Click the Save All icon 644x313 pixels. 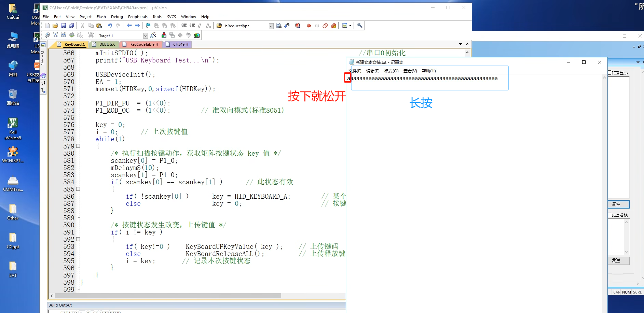pos(72,26)
